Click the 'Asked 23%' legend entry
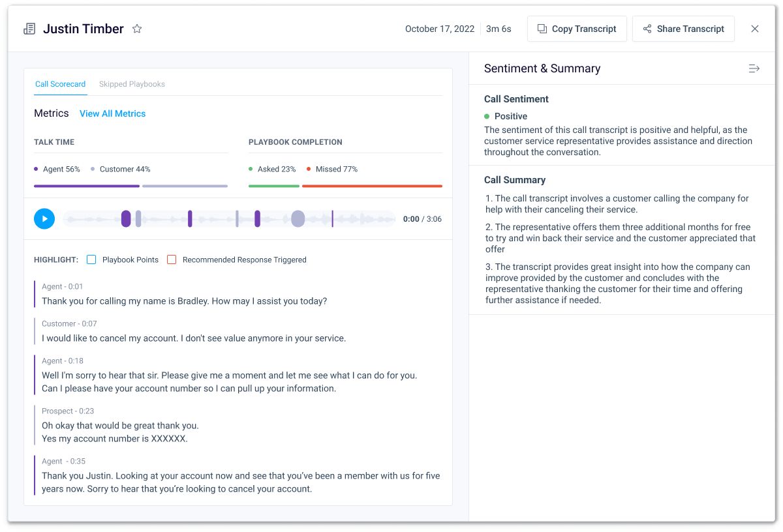Viewport: 783px width, 532px height. point(272,169)
